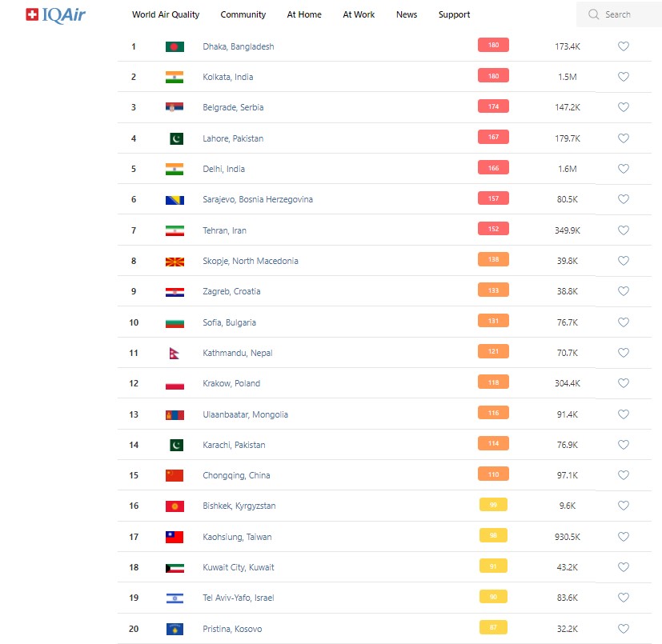This screenshot has width=662, height=644.
Task: Click the Bangladesh flag icon
Action: pos(175,46)
